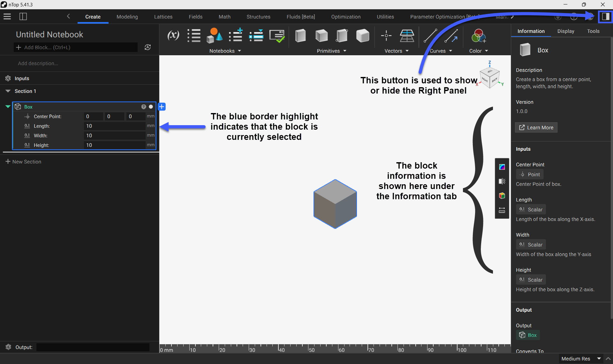
Task: Toggle the left notebook panel
Action: (23, 17)
